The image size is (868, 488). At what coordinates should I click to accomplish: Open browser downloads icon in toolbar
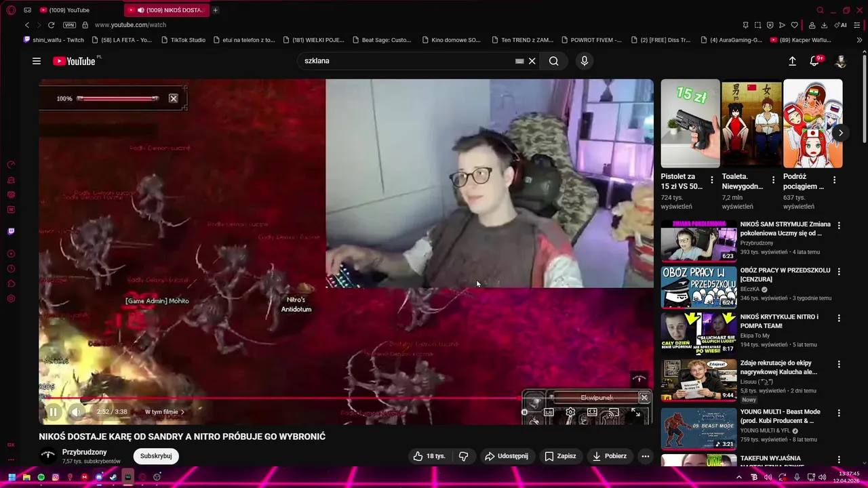point(824,25)
